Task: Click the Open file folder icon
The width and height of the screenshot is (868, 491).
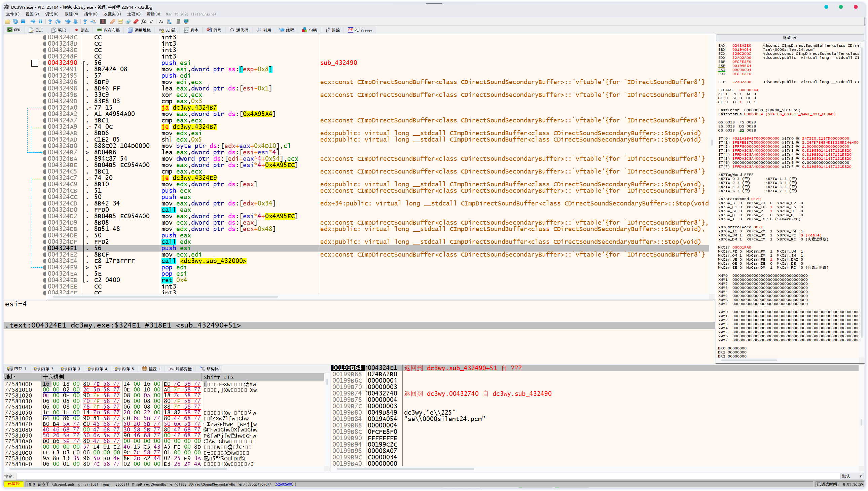Action: [x=7, y=22]
